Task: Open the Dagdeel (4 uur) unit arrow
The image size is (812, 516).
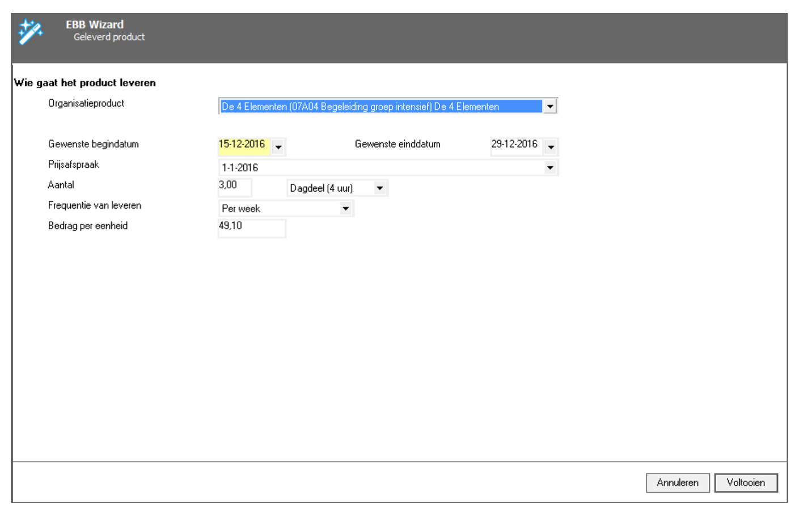Action: click(x=379, y=188)
